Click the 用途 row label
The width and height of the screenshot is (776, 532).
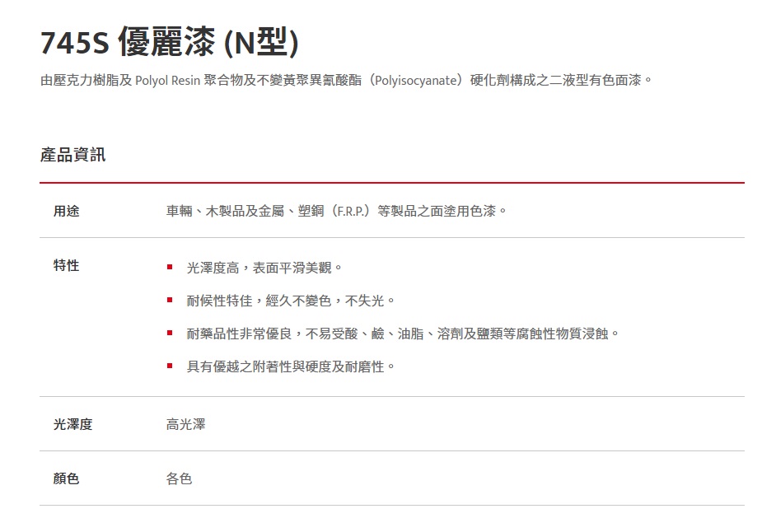(67, 211)
